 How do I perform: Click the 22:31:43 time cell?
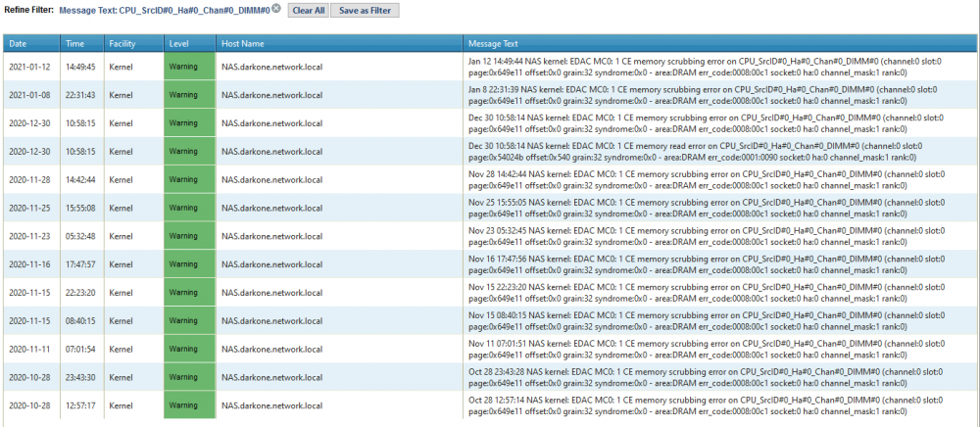[x=80, y=95]
